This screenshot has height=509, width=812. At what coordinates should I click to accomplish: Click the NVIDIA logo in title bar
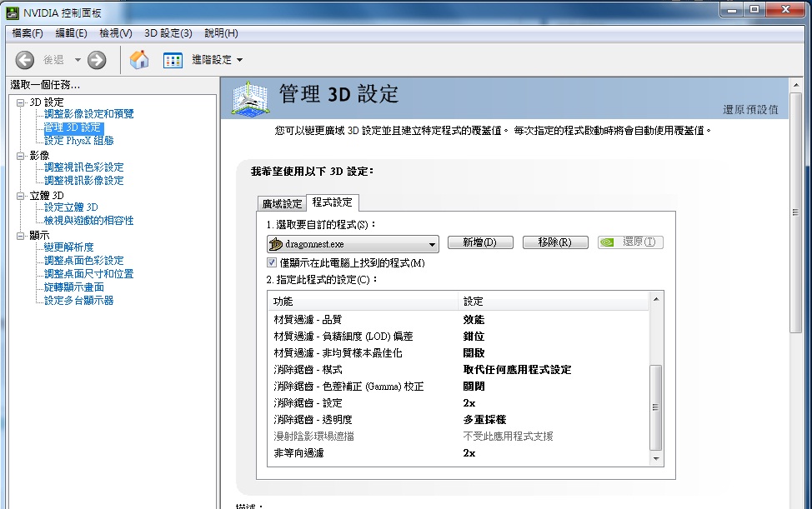pyautogui.click(x=10, y=11)
